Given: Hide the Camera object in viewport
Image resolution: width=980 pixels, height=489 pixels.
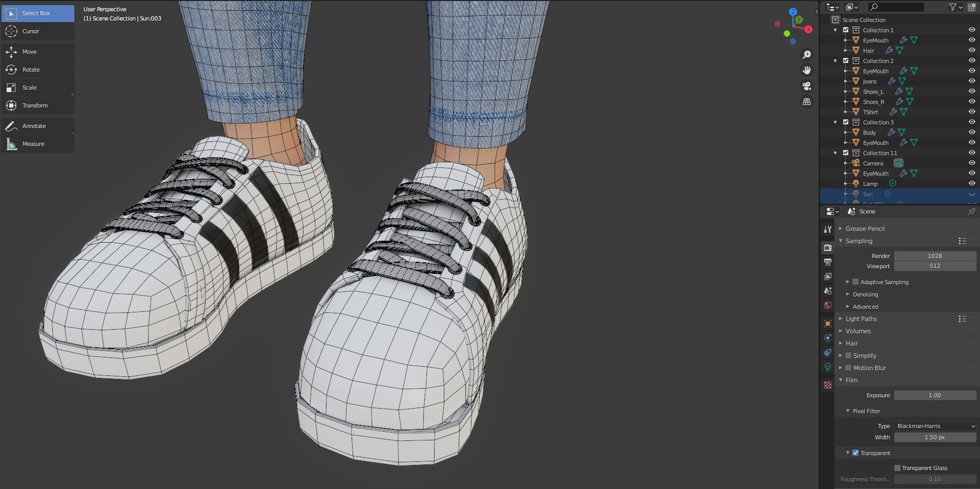Looking at the screenshot, I should [x=971, y=163].
